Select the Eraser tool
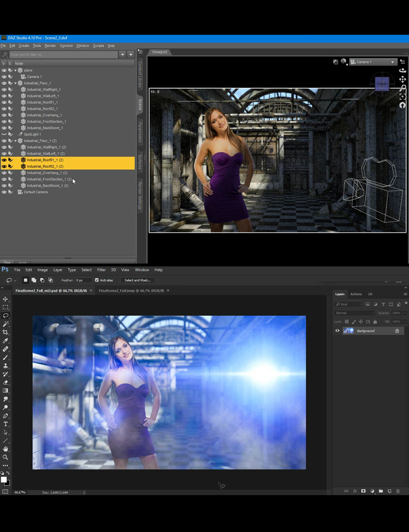Viewport: 409px width, 532px height. (x=5, y=383)
